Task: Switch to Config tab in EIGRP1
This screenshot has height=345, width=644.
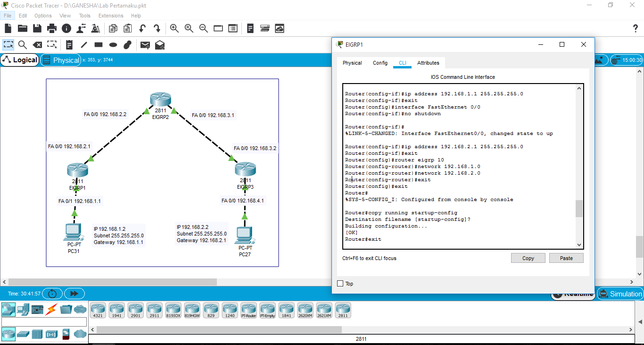Action: coord(380,63)
